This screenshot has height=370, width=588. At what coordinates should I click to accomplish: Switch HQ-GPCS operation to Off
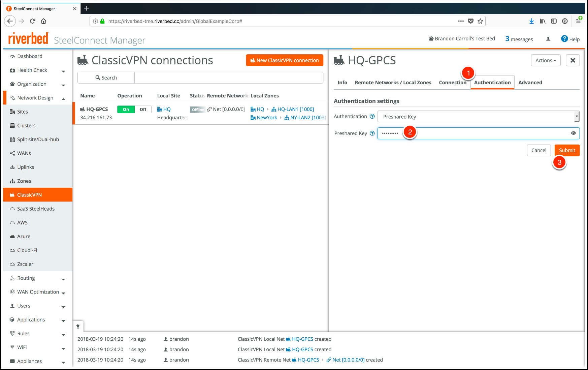coord(143,110)
